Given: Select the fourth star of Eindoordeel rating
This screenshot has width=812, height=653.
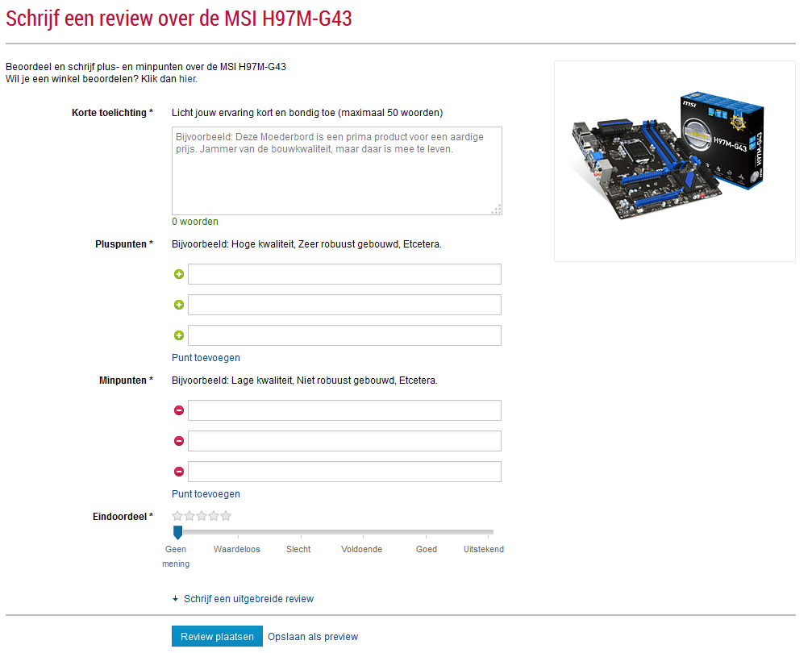Looking at the screenshot, I should [214, 516].
